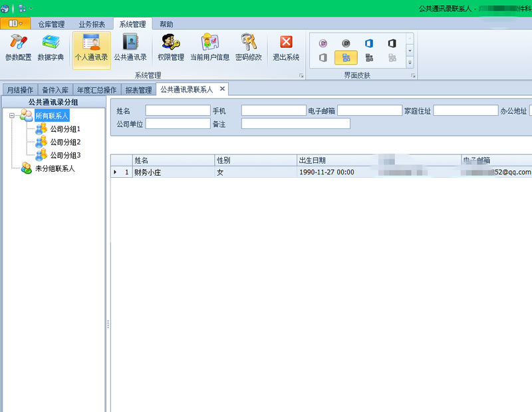Select 未分组联系人 in the tree

(55, 168)
